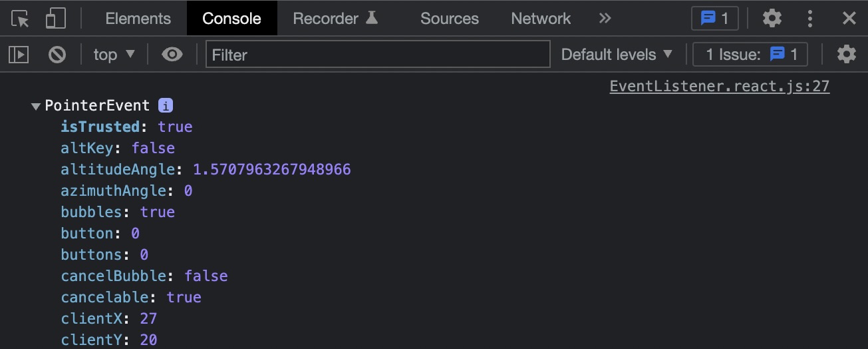The height and width of the screenshot is (349, 868).
Task: Switch to the Network tab
Action: (x=541, y=18)
